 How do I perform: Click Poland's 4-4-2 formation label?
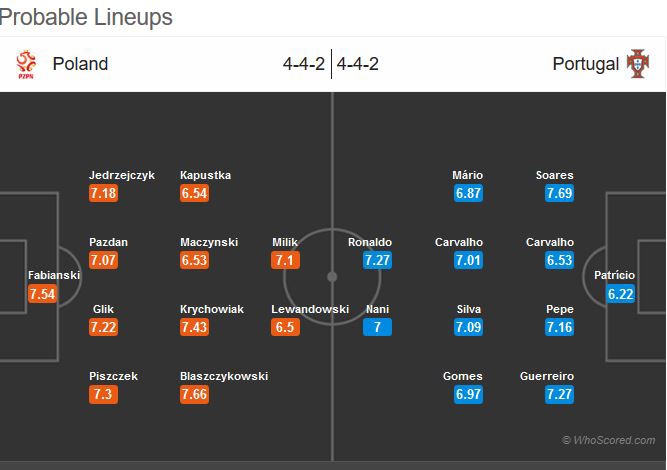304,64
